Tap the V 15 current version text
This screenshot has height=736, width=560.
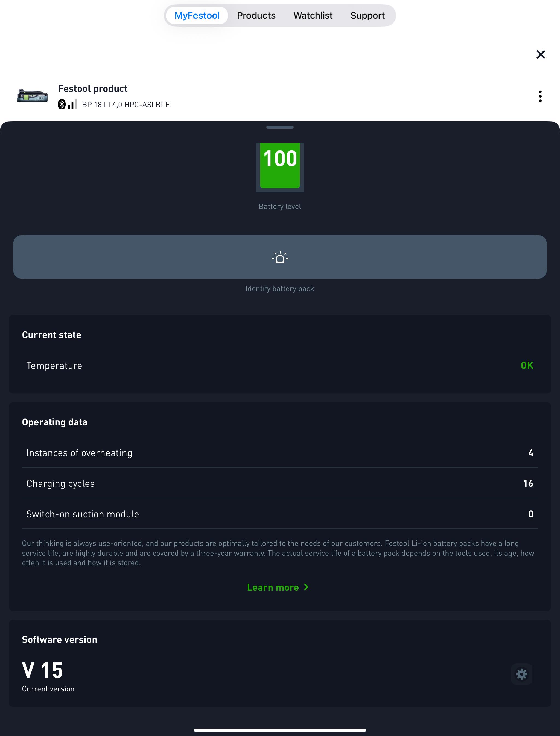tap(42, 670)
